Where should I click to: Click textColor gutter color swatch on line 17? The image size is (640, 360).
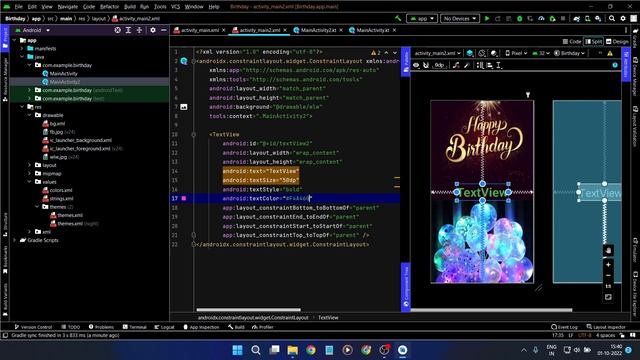coord(184,198)
